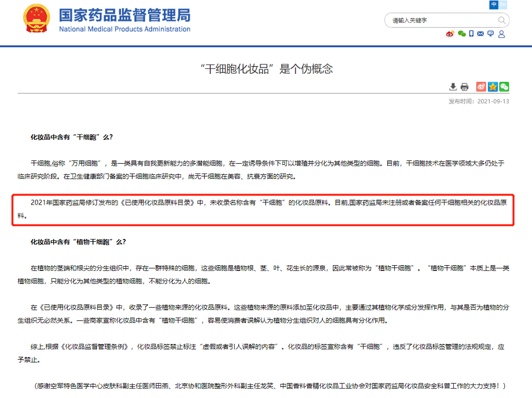The width and height of the screenshot is (532, 398).
Task: Click the monitor screen icon in header
Action: click(x=491, y=34)
